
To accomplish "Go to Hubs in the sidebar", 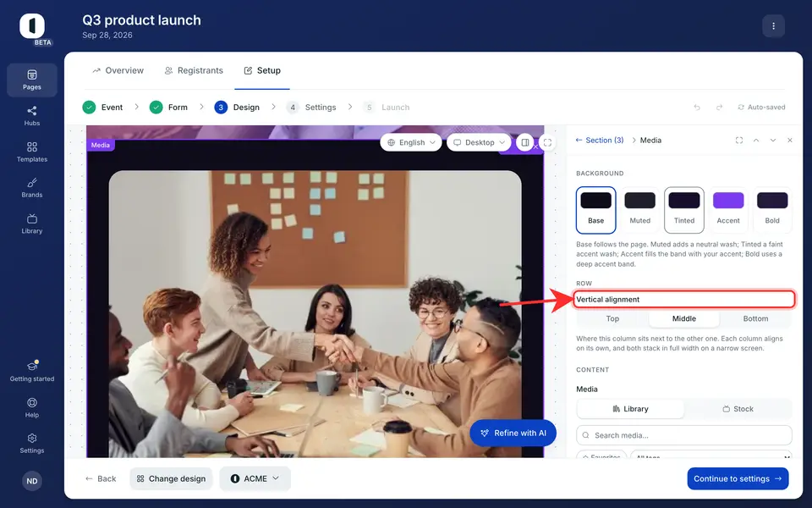I will click(32, 116).
